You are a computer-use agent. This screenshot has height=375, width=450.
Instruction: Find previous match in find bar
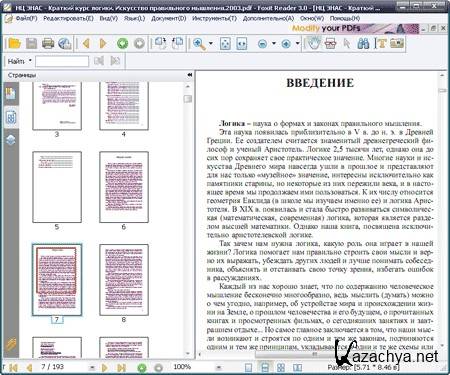point(99,61)
